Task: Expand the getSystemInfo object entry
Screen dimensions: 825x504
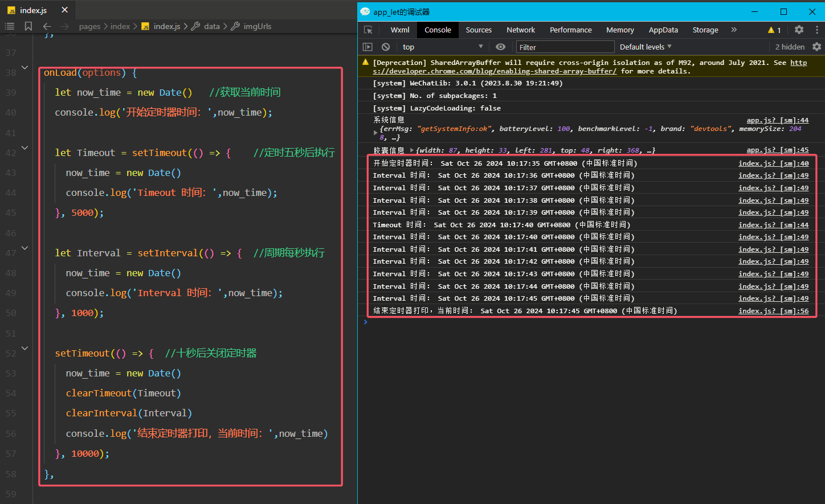Action: pyautogui.click(x=375, y=133)
